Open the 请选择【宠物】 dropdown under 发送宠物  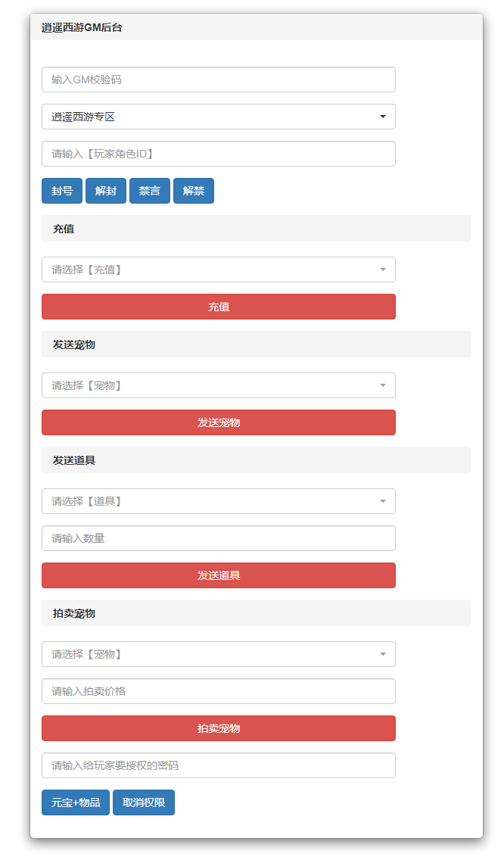(x=218, y=385)
